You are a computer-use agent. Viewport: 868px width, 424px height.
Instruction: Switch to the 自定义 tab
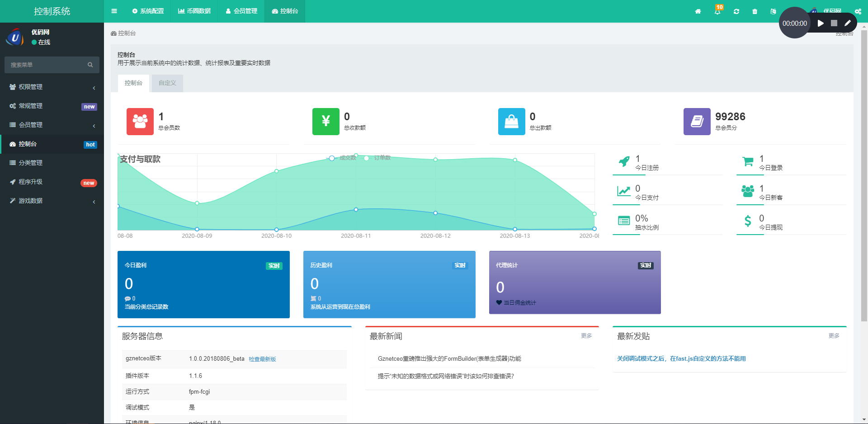click(x=167, y=83)
